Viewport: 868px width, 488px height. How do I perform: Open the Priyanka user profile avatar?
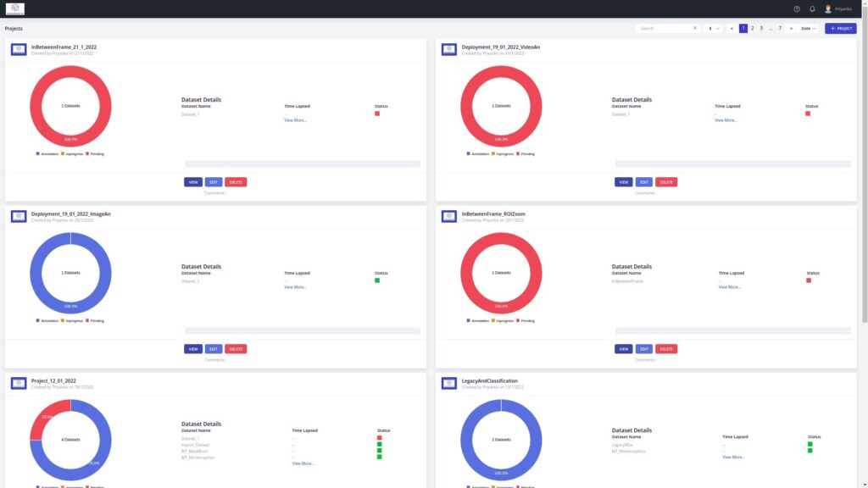click(x=828, y=8)
